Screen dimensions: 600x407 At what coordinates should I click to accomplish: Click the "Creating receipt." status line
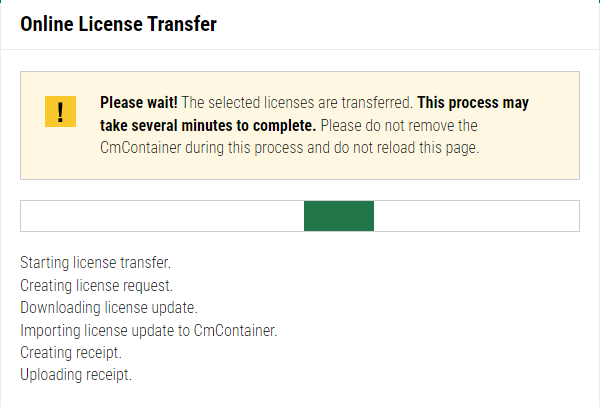coord(70,352)
